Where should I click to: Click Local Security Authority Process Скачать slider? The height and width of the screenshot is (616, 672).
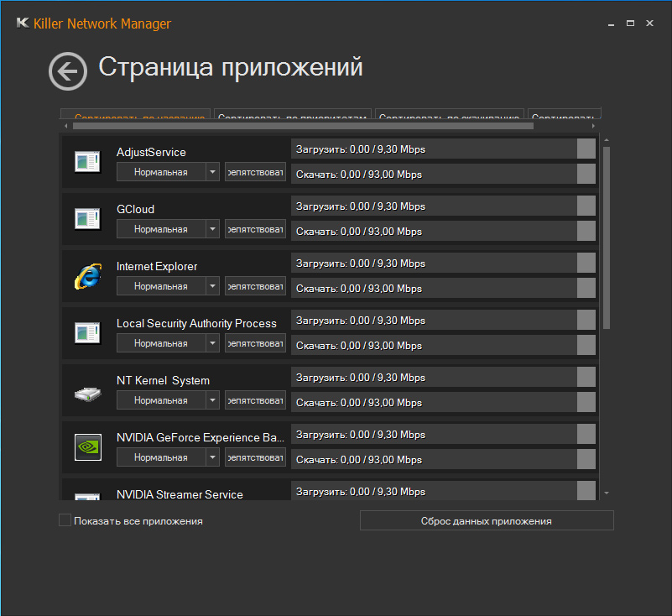tap(443, 345)
